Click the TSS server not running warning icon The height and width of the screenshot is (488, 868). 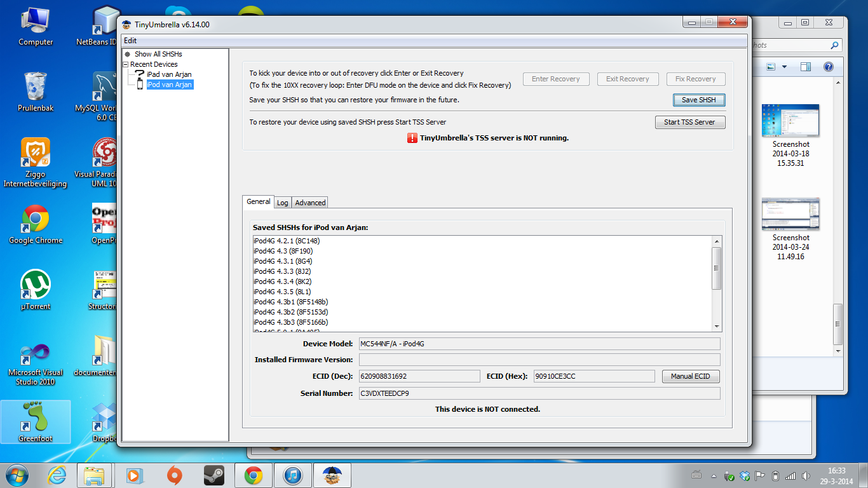412,138
